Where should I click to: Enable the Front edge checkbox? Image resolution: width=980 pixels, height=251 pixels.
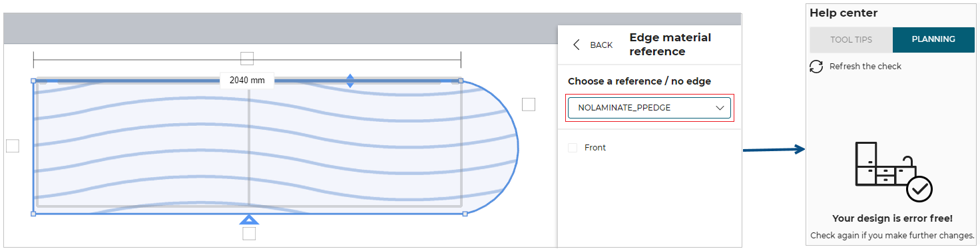click(x=573, y=148)
